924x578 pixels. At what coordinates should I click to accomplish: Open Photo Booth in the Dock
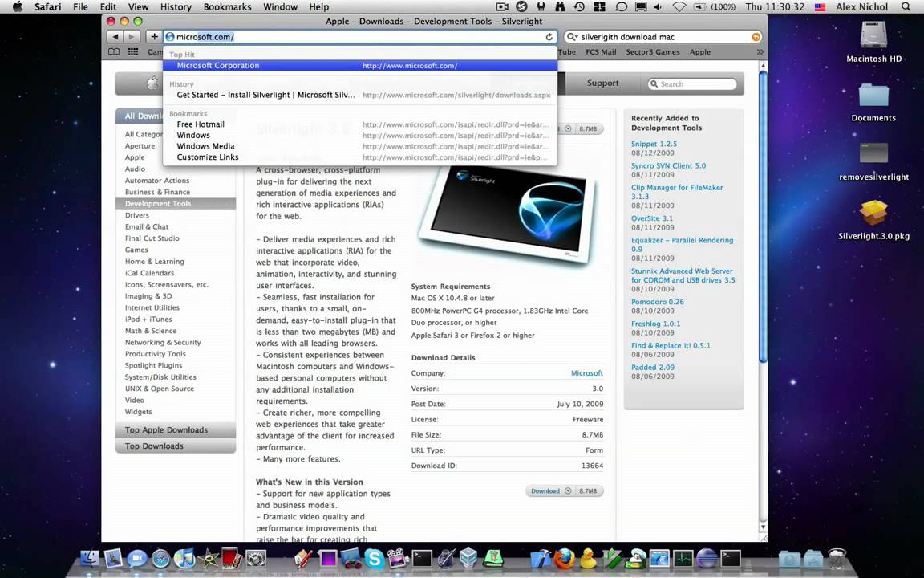pos(232,558)
